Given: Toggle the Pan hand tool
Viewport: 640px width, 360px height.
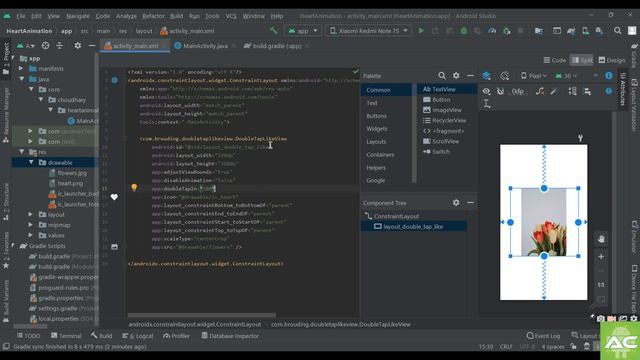Looking at the screenshot, I should (601, 239).
